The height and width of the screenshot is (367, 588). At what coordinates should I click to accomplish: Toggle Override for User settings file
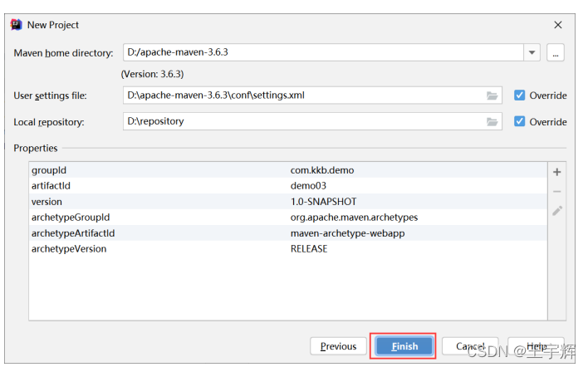(519, 95)
